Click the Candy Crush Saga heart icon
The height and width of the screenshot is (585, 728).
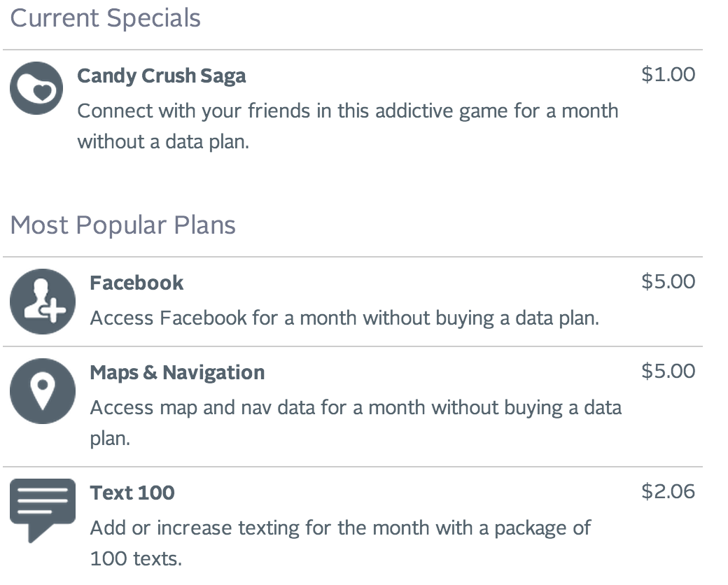(36, 88)
